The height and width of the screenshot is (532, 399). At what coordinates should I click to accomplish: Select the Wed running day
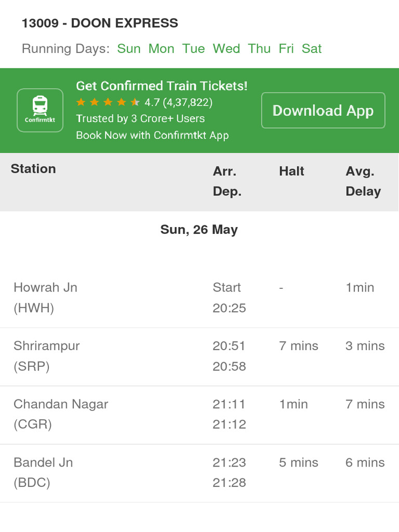point(227,49)
